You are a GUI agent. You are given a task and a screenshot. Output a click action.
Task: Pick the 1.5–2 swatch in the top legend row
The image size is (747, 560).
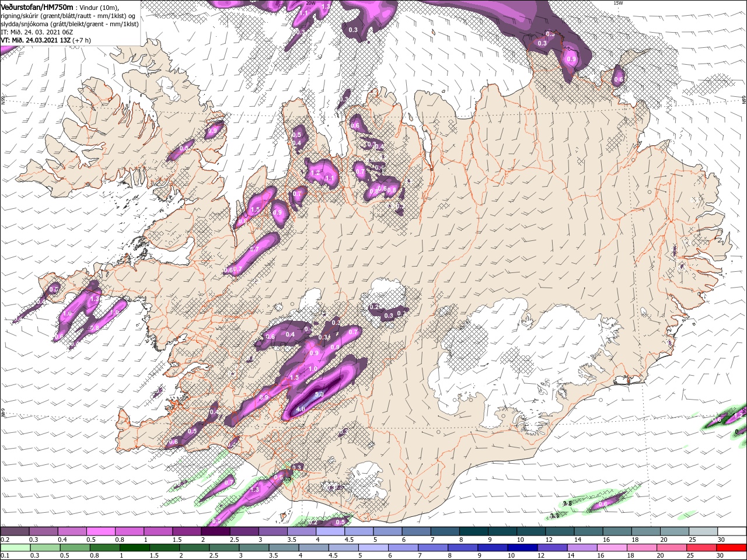coord(187,531)
